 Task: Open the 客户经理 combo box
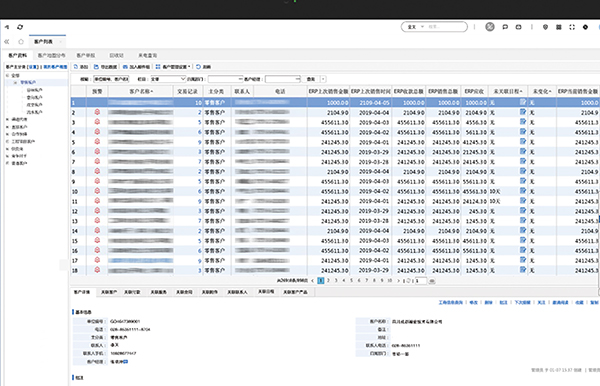(x=283, y=79)
